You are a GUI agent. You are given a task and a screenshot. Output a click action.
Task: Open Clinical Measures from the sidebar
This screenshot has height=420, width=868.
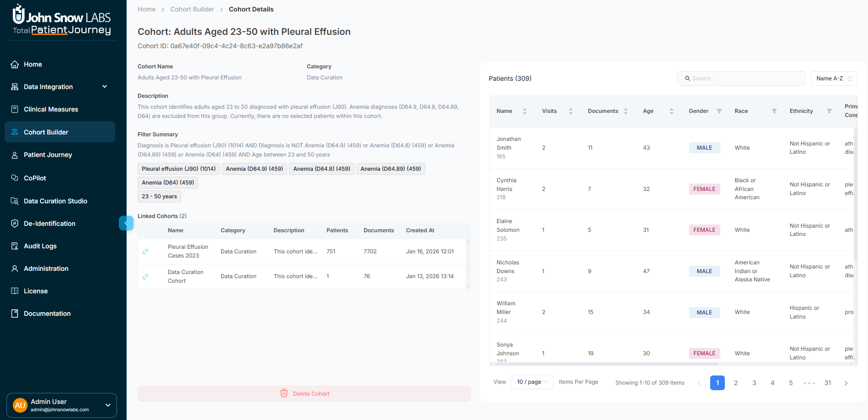tap(50, 109)
